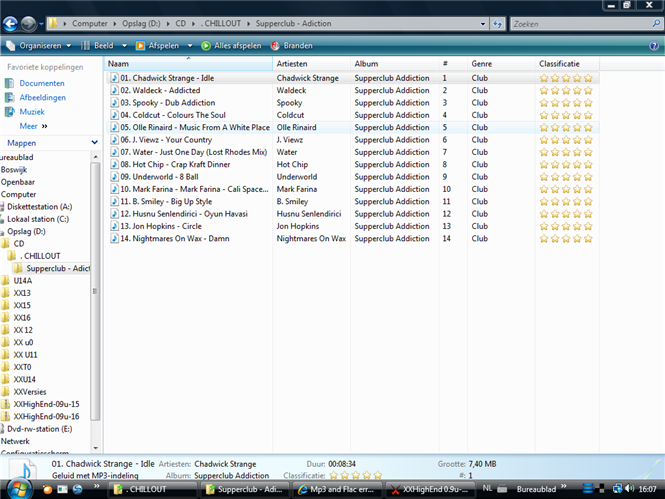665x499 pixels.
Task: Collapse the Mappen folder pane chevron
Action: click(95, 143)
